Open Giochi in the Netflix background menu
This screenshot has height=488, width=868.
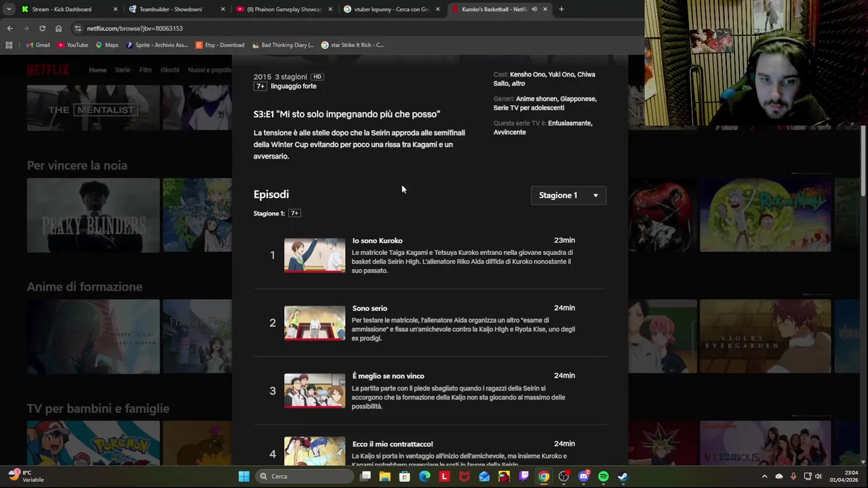point(170,70)
